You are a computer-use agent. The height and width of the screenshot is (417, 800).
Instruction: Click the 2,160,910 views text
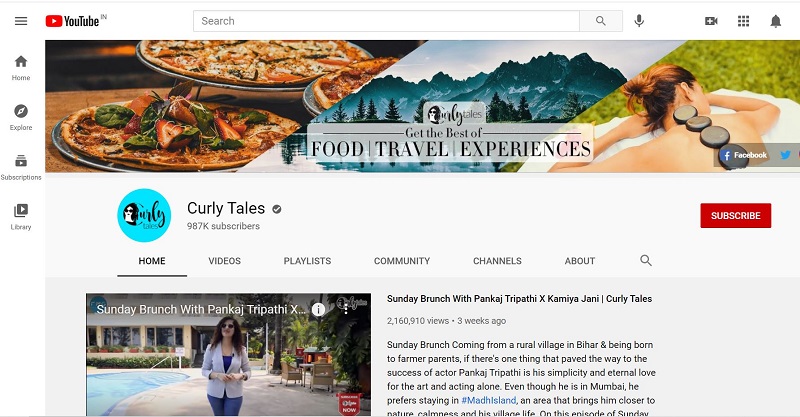click(418, 321)
